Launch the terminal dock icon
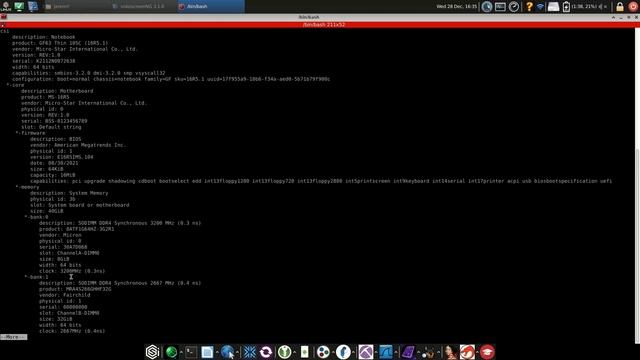640x360 pixels. click(191, 352)
